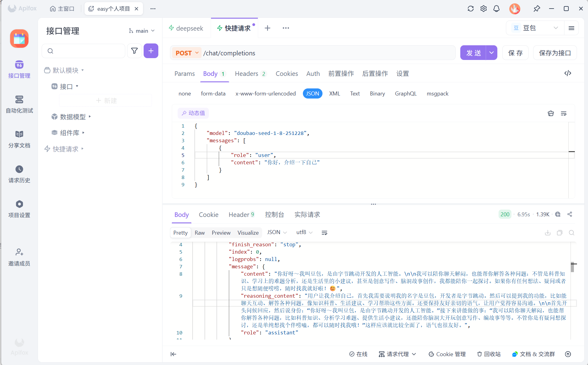Viewport: 588px width, 365px height.
Task: Switch to the Headers request tab
Action: [247, 74]
